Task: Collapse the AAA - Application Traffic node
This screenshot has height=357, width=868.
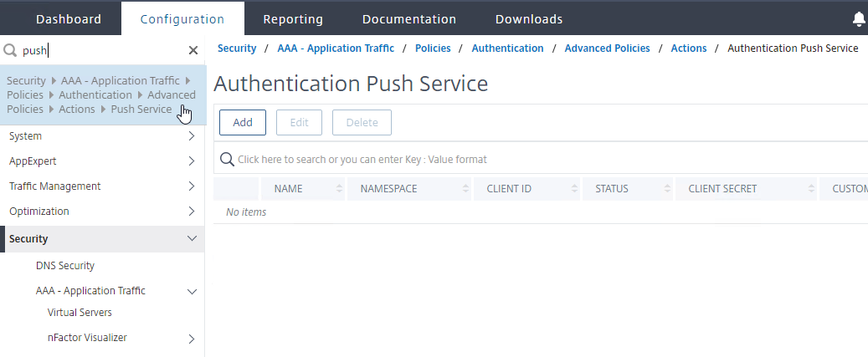Action: (192, 291)
